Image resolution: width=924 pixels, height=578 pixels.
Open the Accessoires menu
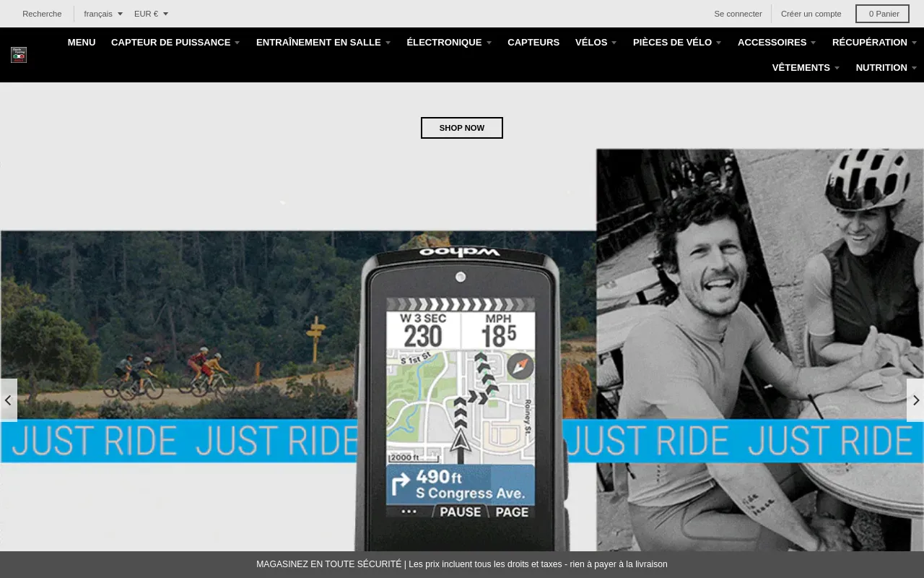(x=776, y=43)
